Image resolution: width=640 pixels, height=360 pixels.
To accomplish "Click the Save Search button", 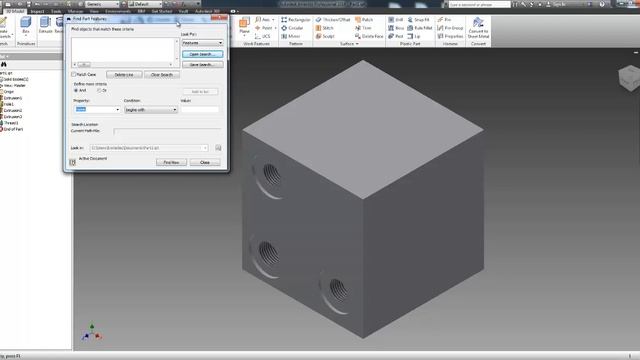I will 202,64.
